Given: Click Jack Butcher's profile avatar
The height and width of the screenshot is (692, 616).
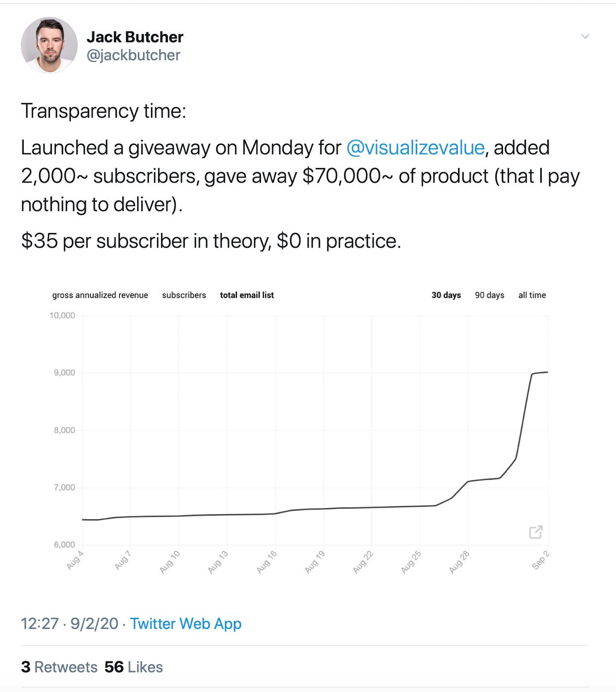Looking at the screenshot, I should pos(49,45).
